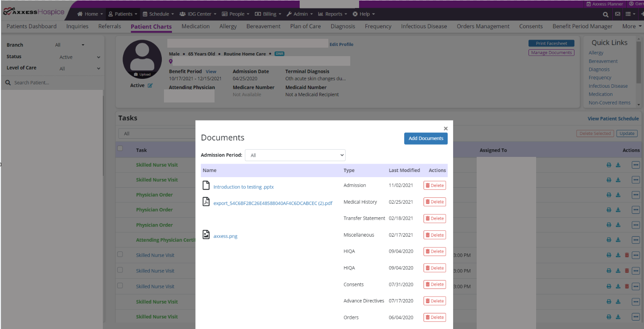Open the Level of Care dropdown
This screenshot has height=329, width=644.
80,68
